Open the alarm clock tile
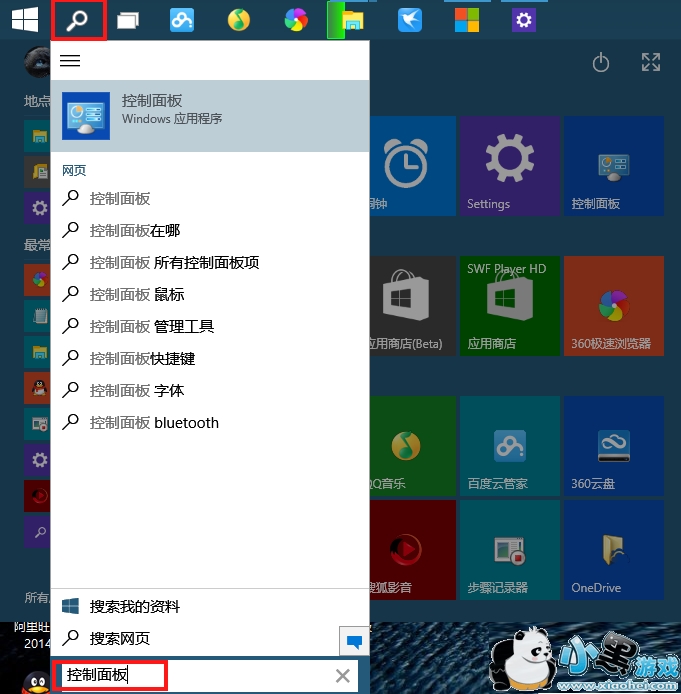The image size is (681, 694). coord(413,166)
